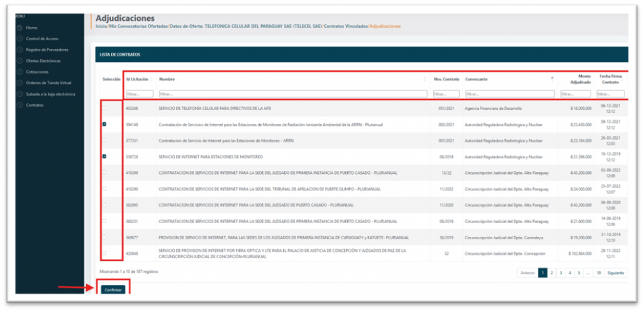Open Subasta a la baja electrónica item
Viewport: 644px width, 311px height.
[50, 94]
